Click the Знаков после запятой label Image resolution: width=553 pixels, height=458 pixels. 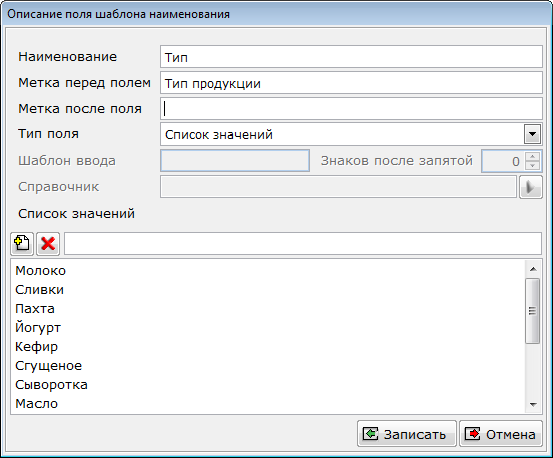(397, 161)
